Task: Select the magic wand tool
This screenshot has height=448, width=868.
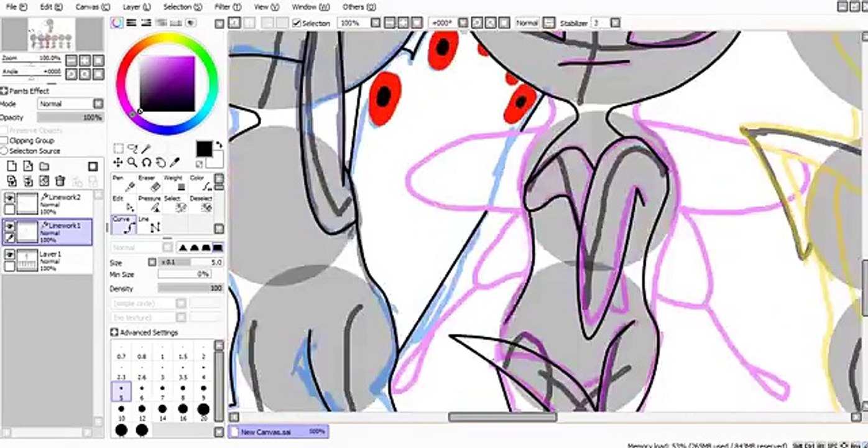Action: pyautogui.click(x=146, y=149)
